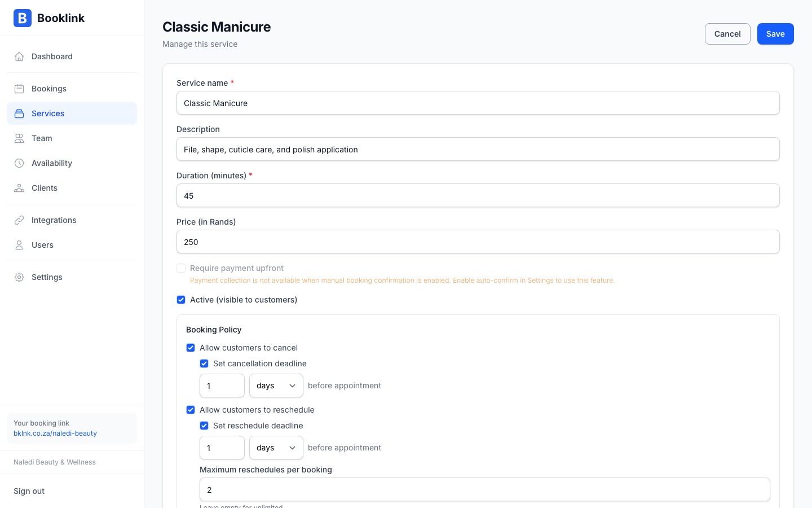
Task: Click the Integrations link icon
Action: pos(19,220)
